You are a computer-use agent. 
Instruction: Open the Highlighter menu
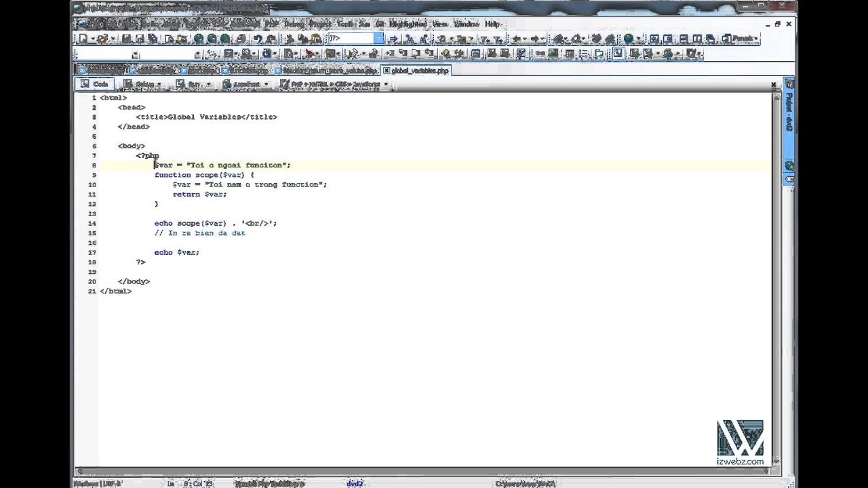pos(408,24)
